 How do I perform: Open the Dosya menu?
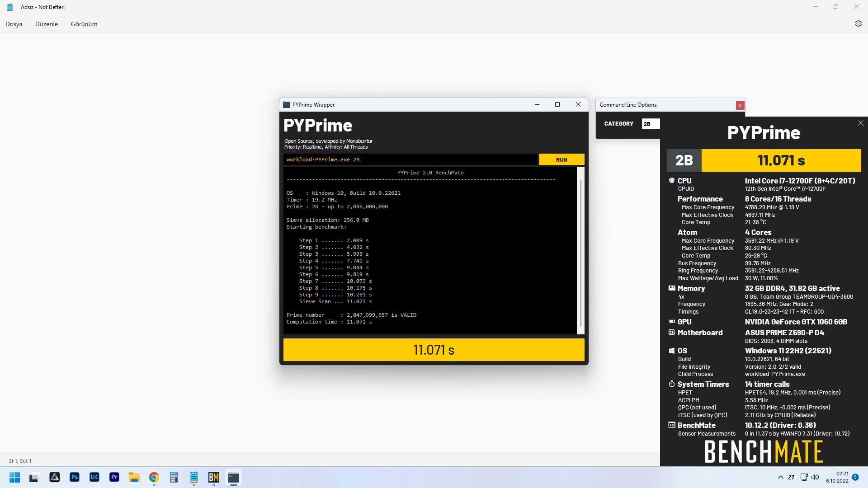[14, 24]
